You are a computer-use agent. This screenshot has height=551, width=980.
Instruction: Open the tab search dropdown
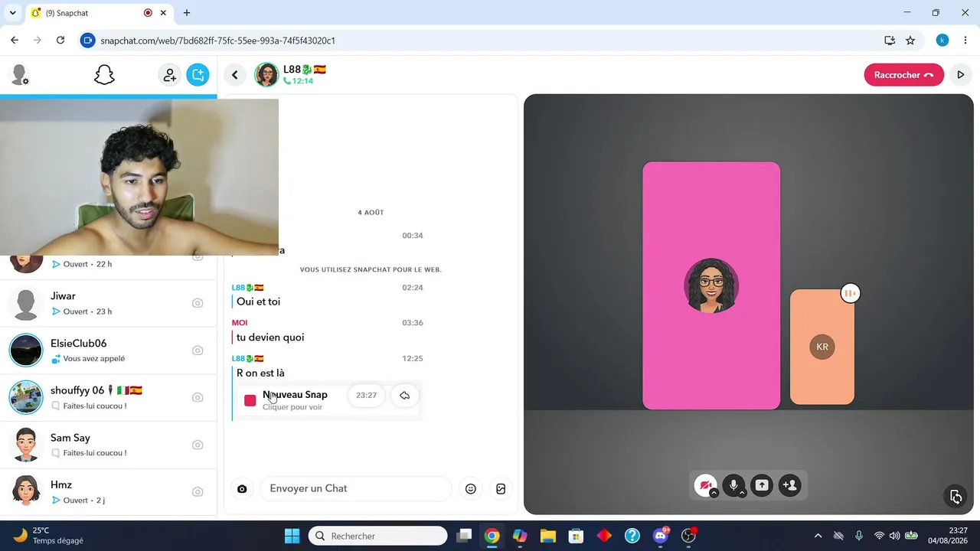coord(12,13)
